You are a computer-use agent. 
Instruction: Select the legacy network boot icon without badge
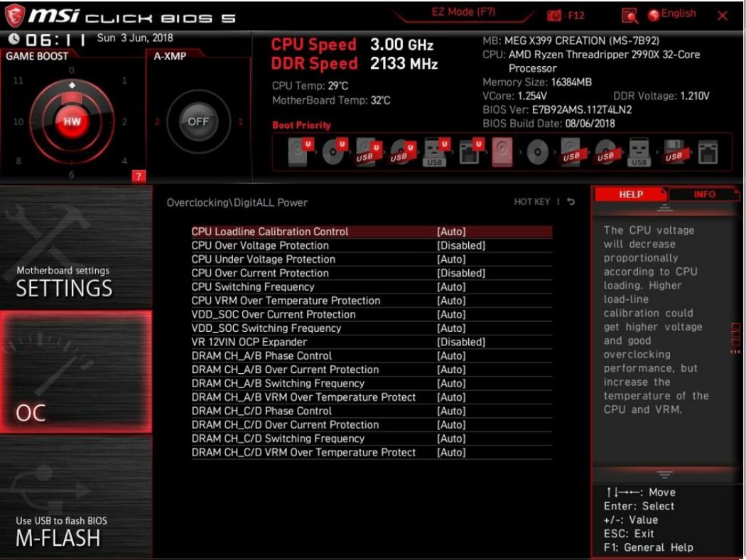[x=708, y=152]
